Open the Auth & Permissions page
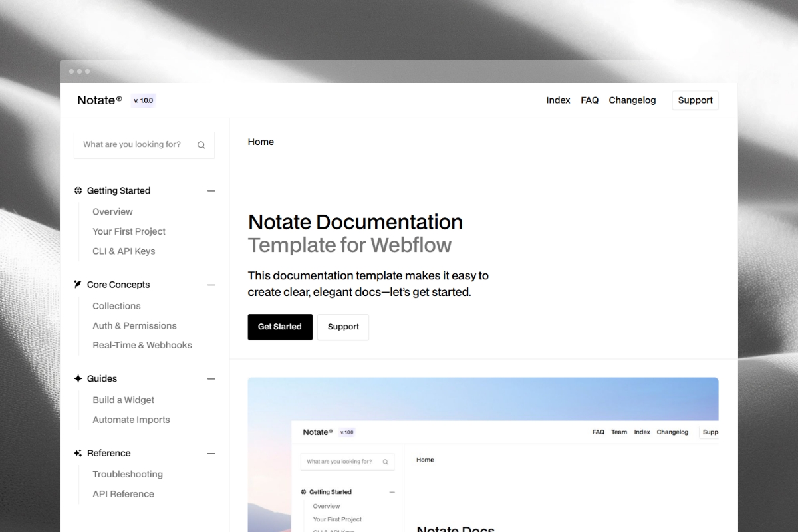The height and width of the screenshot is (532, 798). tap(134, 325)
